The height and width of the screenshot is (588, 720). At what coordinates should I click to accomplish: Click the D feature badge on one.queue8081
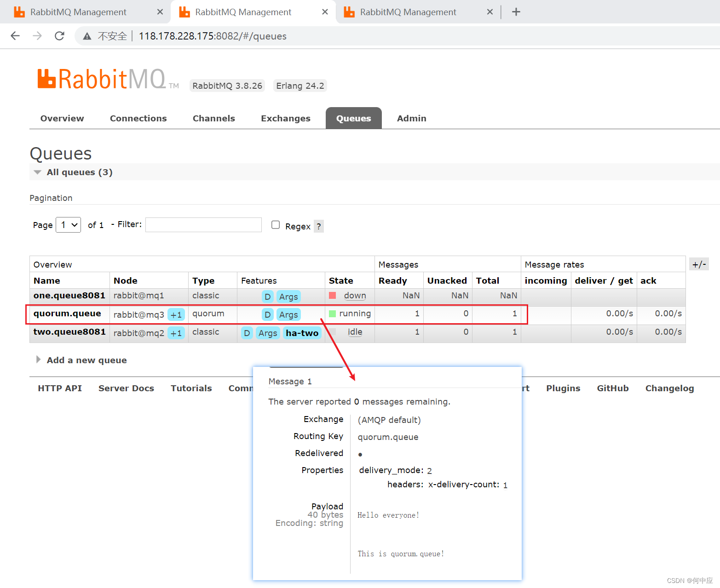click(x=268, y=297)
